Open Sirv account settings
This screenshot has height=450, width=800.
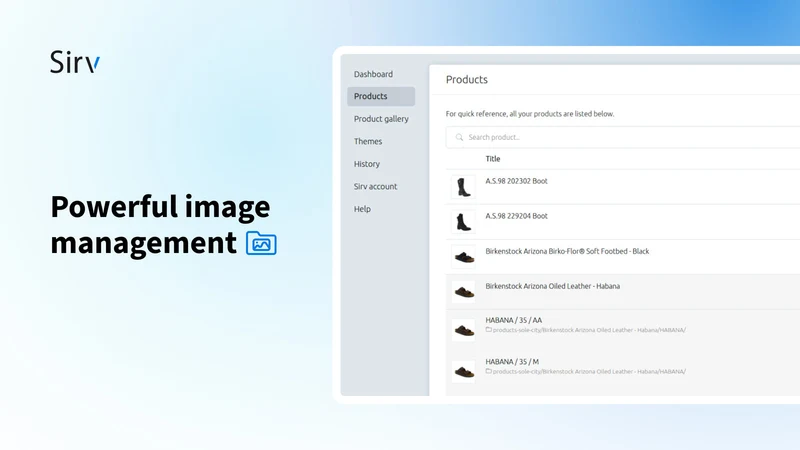pyautogui.click(x=375, y=186)
